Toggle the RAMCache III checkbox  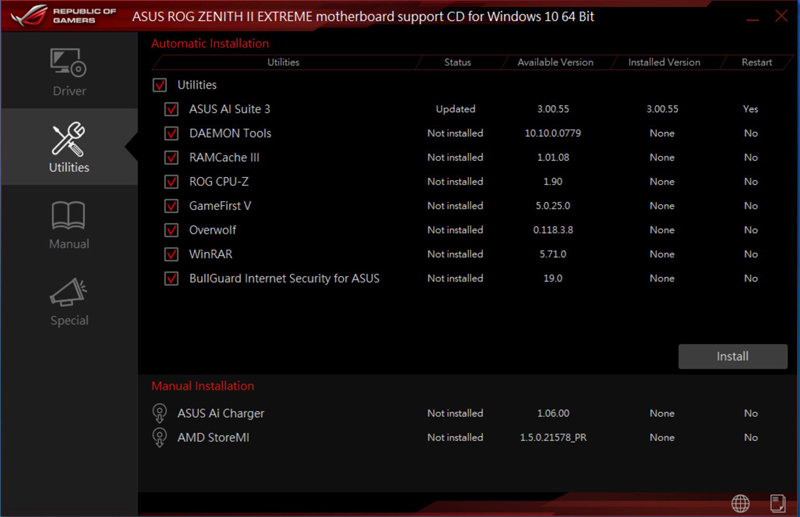(x=171, y=157)
